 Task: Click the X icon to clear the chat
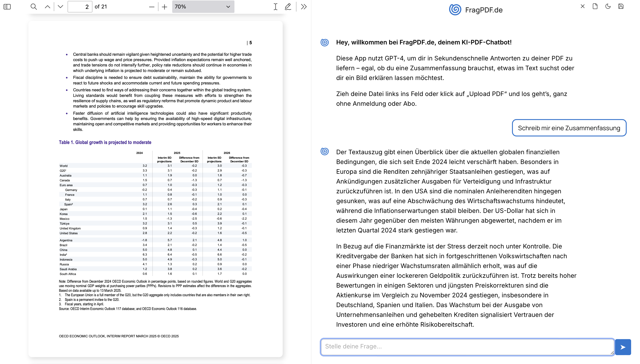582,6
